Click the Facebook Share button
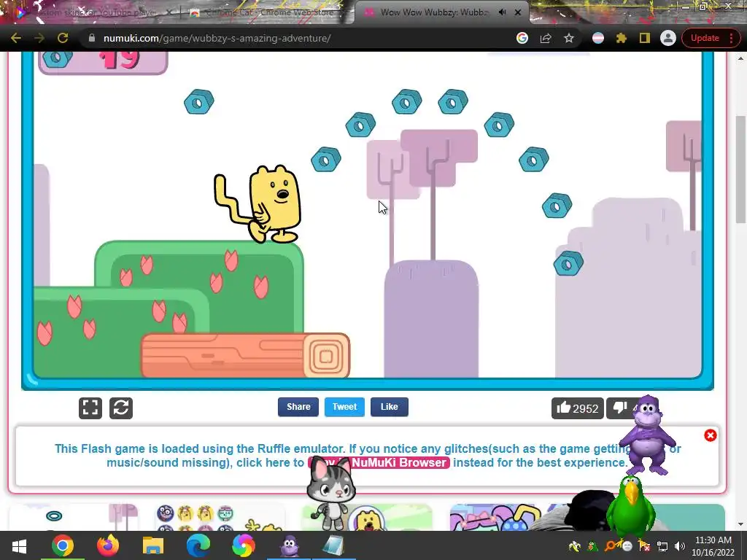747x560 pixels. point(298,407)
